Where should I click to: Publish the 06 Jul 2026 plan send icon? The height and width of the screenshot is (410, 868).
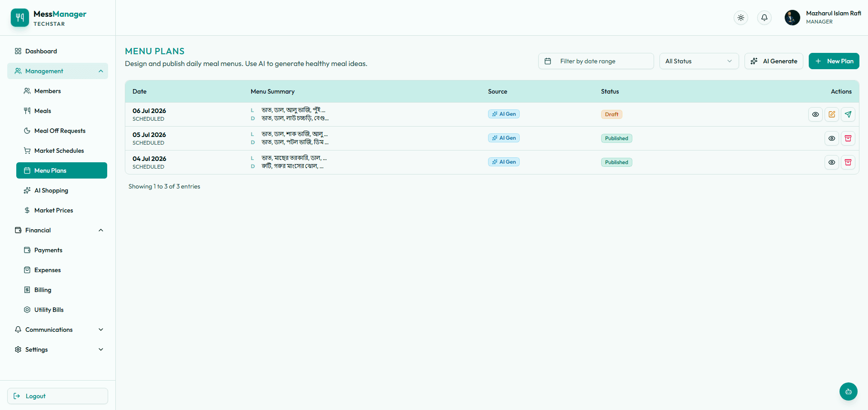click(848, 114)
